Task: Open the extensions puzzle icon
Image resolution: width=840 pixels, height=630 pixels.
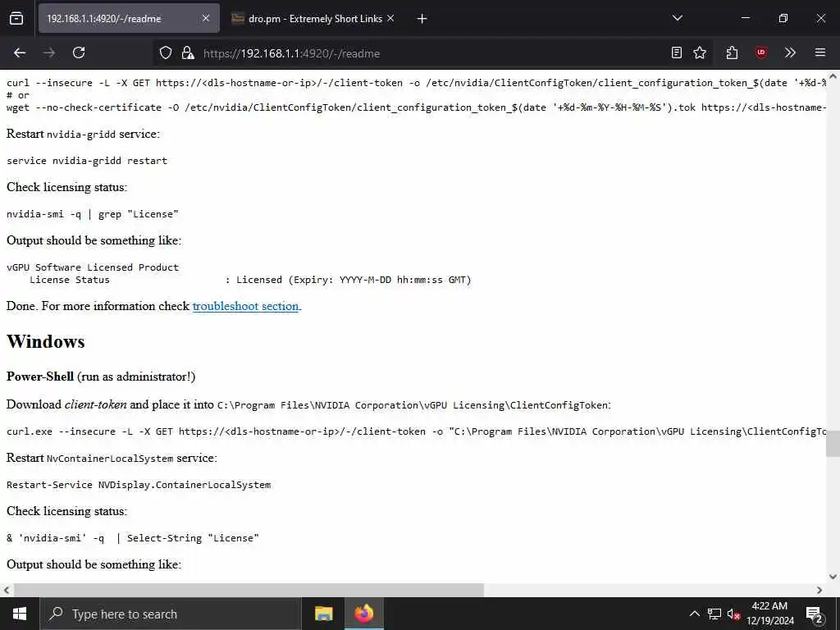Action: point(732,52)
